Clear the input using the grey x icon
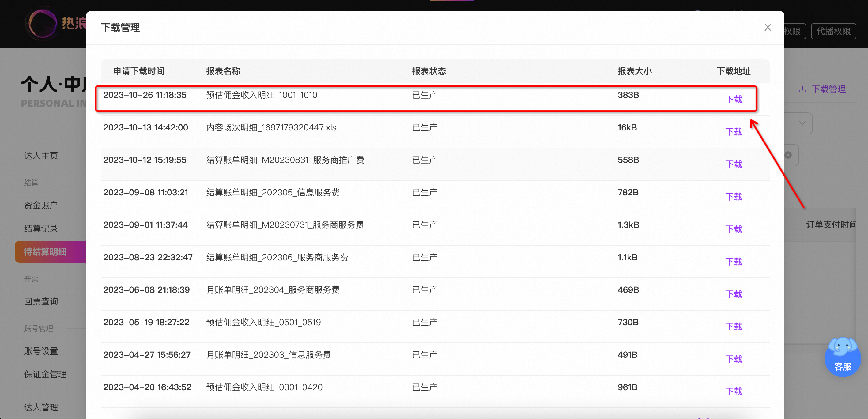868x419 pixels. tap(788, 155)
